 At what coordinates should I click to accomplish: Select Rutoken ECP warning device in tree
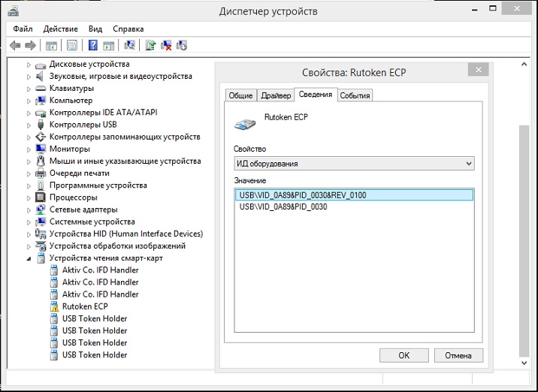(85, 306)
